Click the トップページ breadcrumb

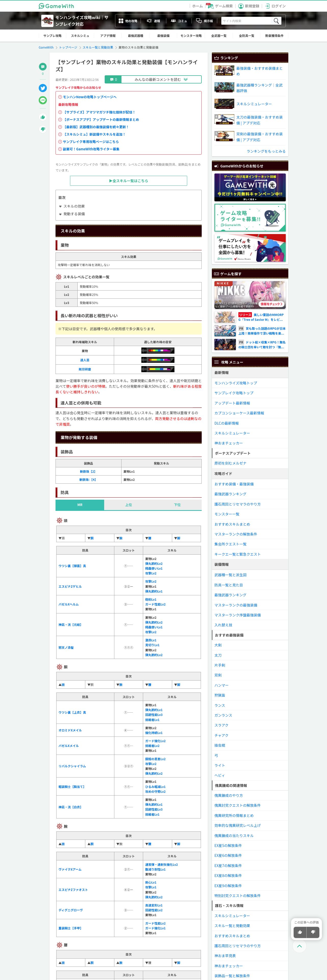tap(68, 48)
